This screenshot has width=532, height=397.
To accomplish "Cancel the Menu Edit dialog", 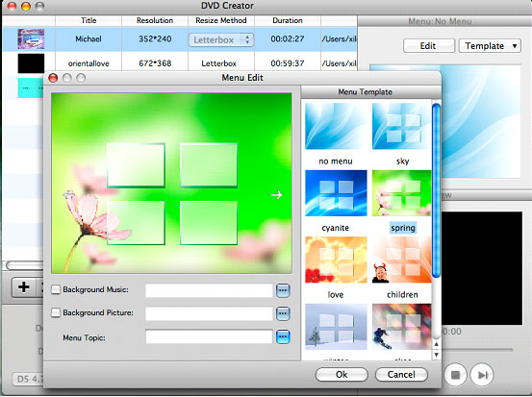I will [x=401, y=374].
